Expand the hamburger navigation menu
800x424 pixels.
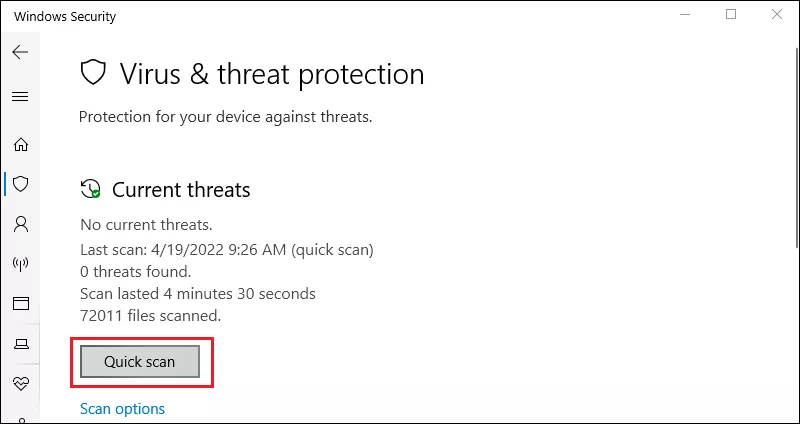point(20,96)
